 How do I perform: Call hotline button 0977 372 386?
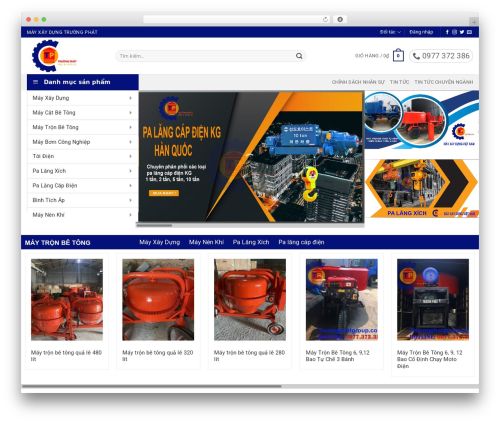(441, 56)
